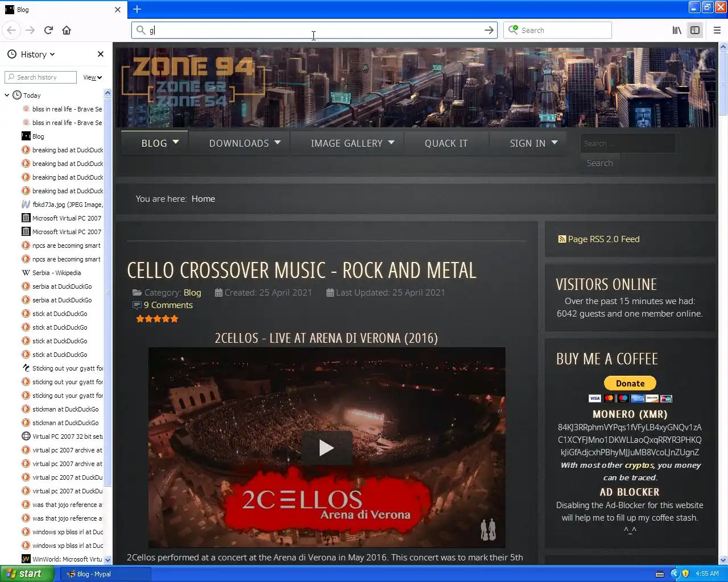Open the DOWNLOADS menu
This screenshot has height=582, width=728.
(x=245, y=143)
